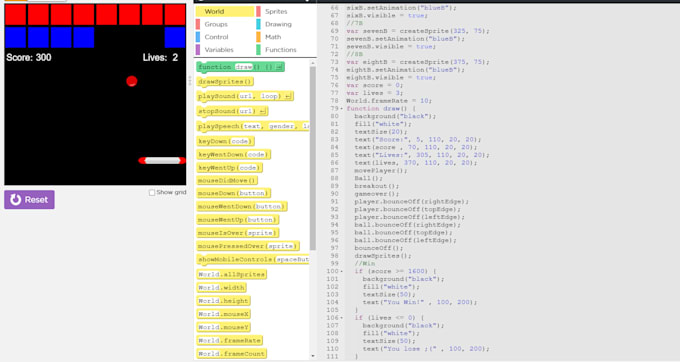Click the 'if (lives <= 0)' code line
The height and width of the screenshot is (362, 680).
pos(389,318)
